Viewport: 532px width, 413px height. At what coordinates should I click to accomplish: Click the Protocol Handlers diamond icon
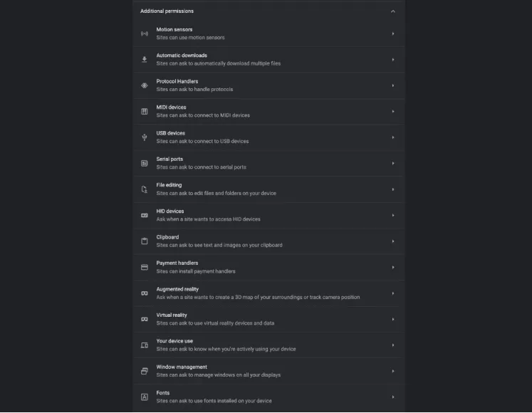(x=145, y=85)
